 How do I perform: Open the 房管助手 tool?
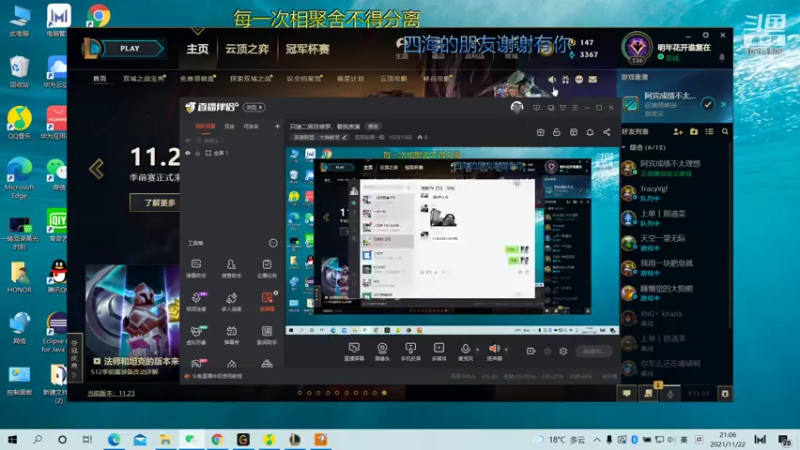tap(231, 268)
